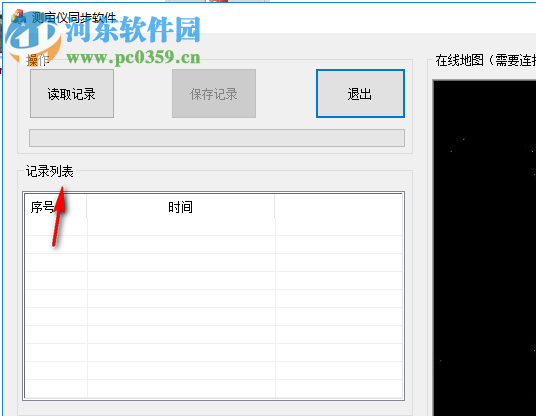
Task: Click the black online map area
Action: pyautogui.click(x=484, y=248)
